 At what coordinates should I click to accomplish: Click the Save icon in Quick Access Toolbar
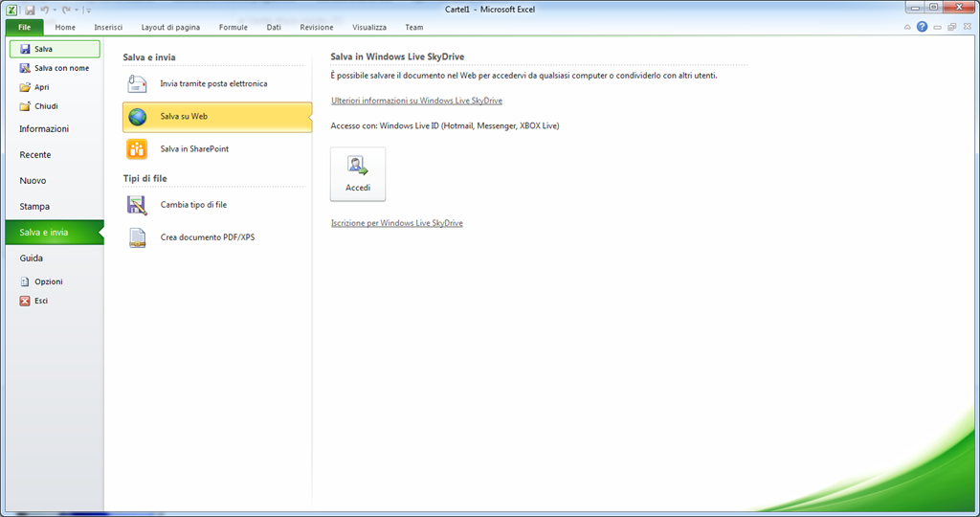pos(30,10)
